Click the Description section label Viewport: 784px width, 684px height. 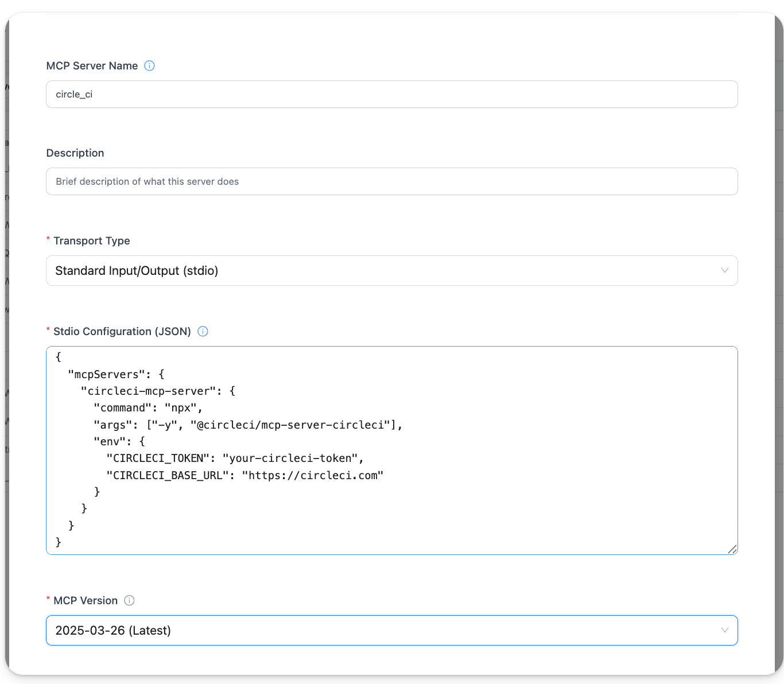(75, 153)
